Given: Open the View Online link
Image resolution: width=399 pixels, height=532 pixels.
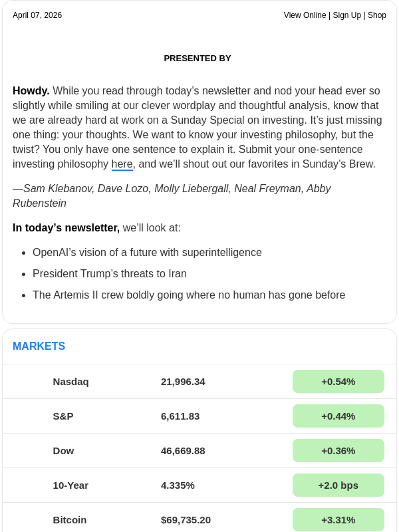Looking at the screenshot, I should point(305,15).
